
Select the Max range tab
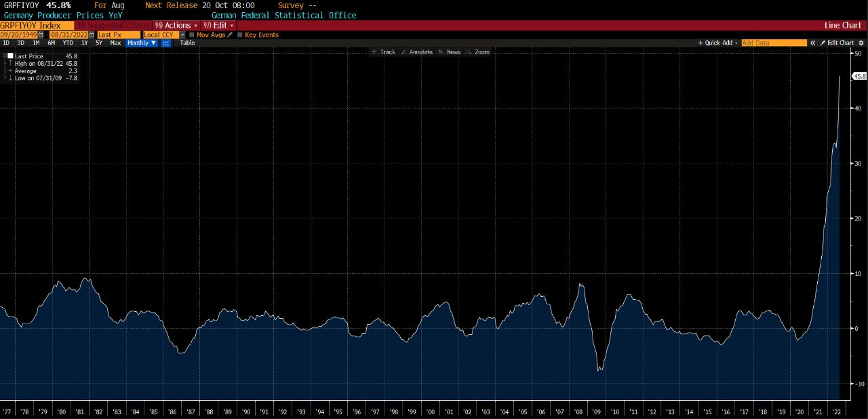[116, 43]
